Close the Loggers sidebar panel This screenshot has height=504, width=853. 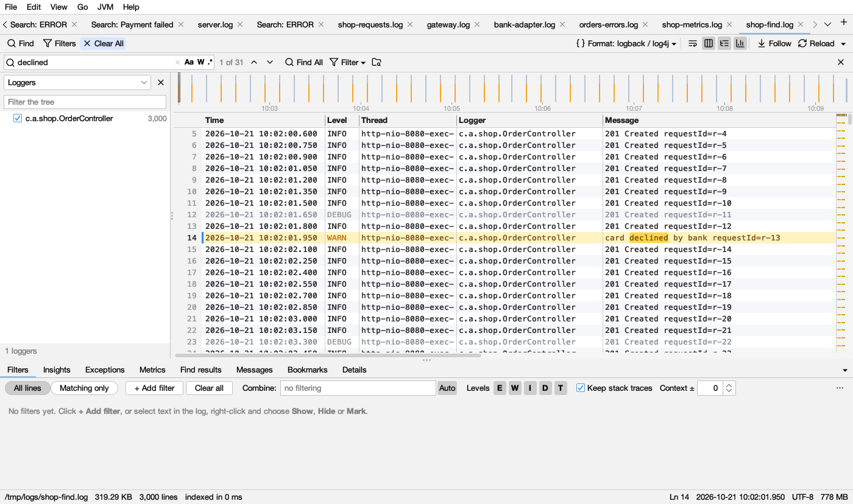161,82
